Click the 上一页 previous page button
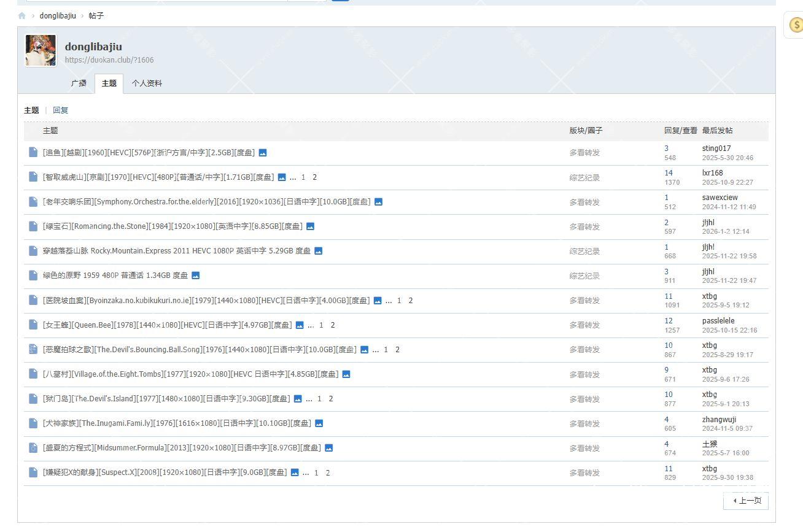 coord(747,501)
